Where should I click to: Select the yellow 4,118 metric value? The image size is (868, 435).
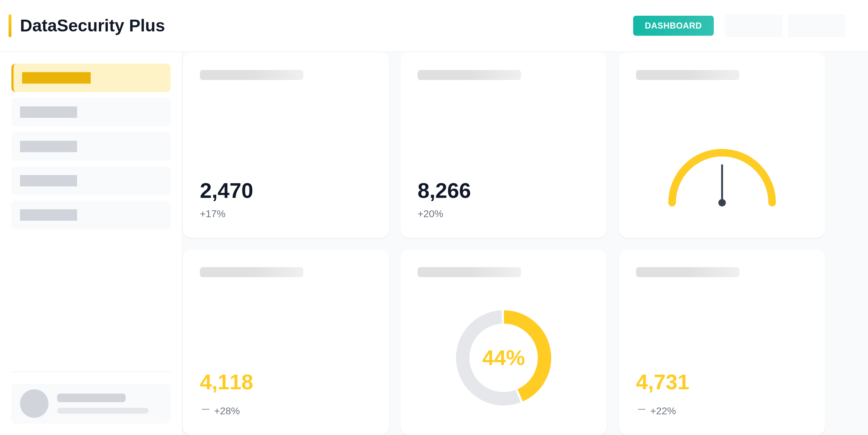226,382
